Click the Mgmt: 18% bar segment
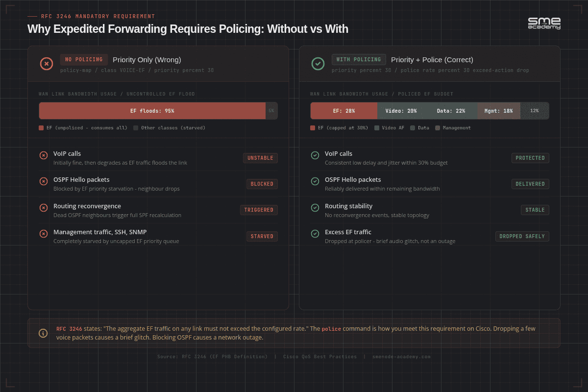Image resolution: width=588 pixels, height=392 pixels. point(499,111)
